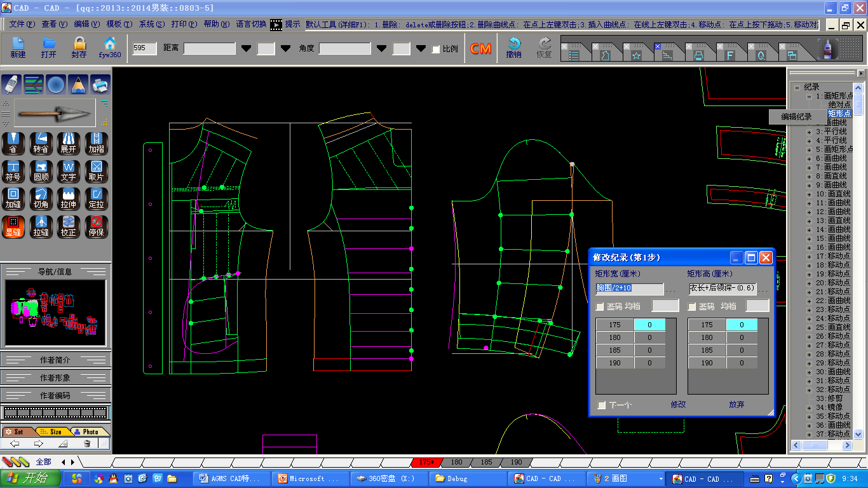Click the blue circle tool icon
The image size is (868, 488).
pyautogui.click(x=56, y=84)
